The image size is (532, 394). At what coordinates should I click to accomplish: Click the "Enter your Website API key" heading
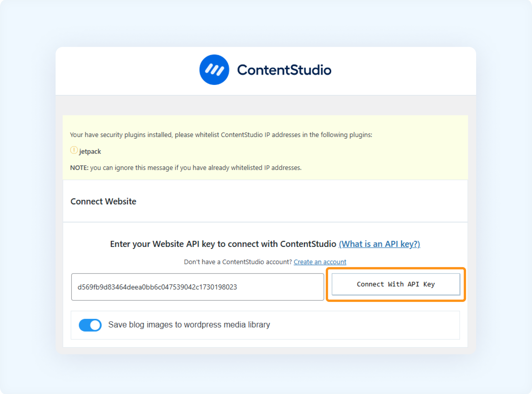click(223, 244)
